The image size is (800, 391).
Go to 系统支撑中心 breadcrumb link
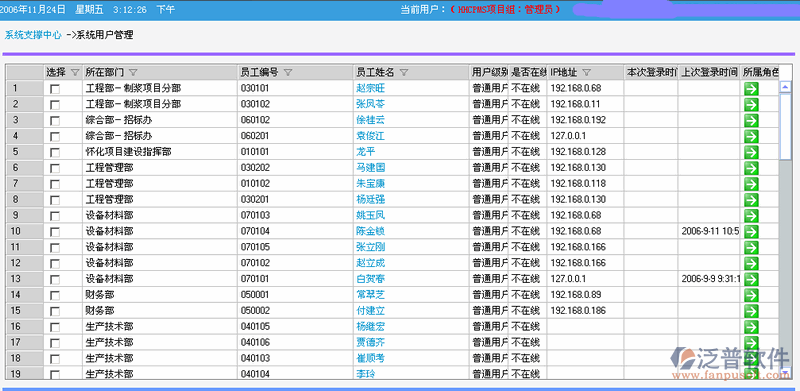click(x=33, y=35)
